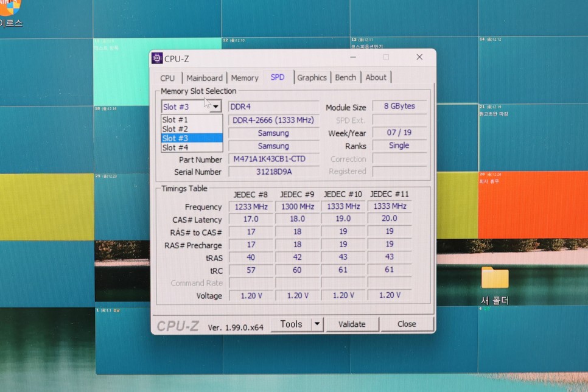Click the 07 / 19 week/year value
The image size is (588, 392).
pyautogui.click(x=399, y=133)
